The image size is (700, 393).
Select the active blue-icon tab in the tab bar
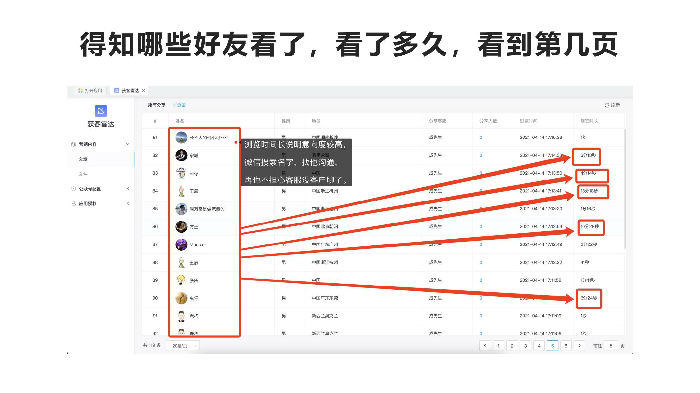pos(127,91)
